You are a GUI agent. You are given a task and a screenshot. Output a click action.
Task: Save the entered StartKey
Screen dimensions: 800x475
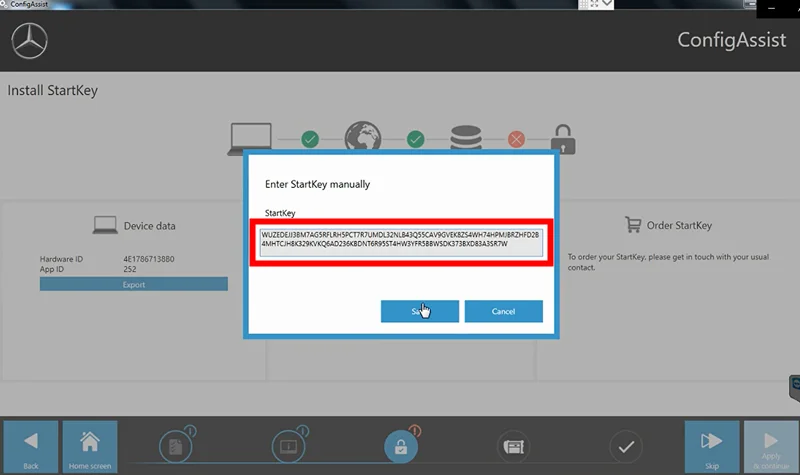pos(419,311)
